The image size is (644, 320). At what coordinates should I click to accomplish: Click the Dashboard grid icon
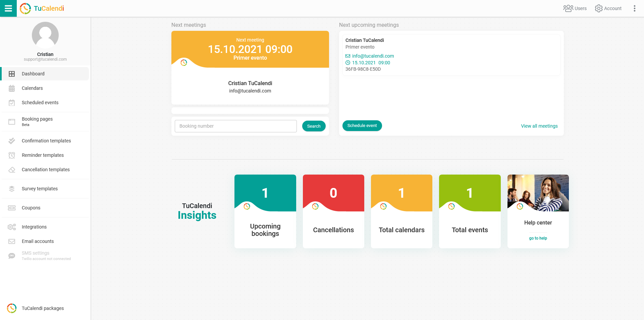[x=12, y=74]
